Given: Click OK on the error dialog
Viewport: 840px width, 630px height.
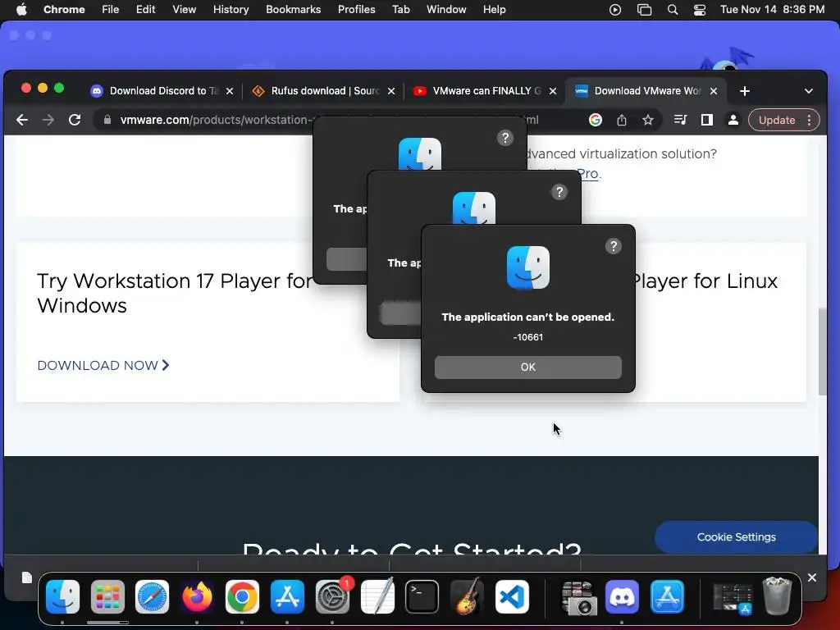Looking at the screenshot, I should 528,367.
